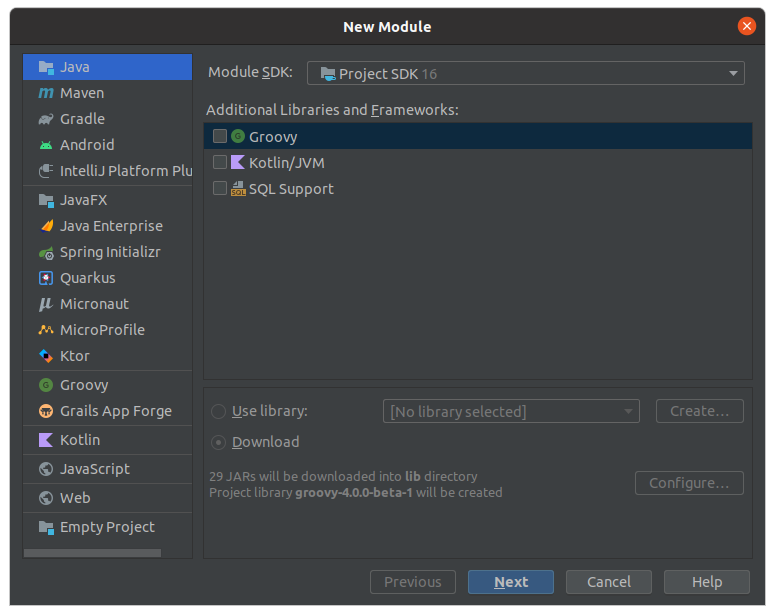
Task: Click the Create... library button
Action: (x=699, y=411)
